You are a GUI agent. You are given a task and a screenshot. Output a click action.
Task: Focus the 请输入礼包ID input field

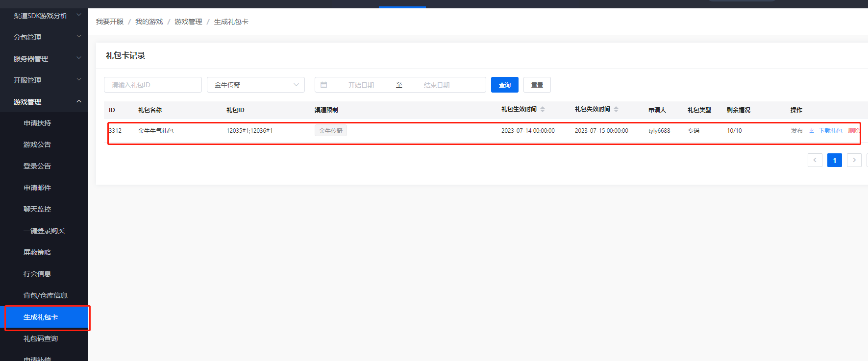coord(153,85)
